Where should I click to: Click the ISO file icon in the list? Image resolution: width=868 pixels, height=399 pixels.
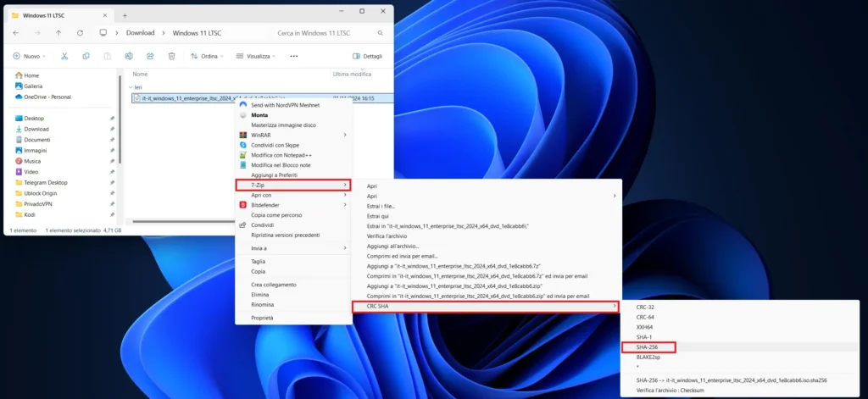tap(138, 98)
